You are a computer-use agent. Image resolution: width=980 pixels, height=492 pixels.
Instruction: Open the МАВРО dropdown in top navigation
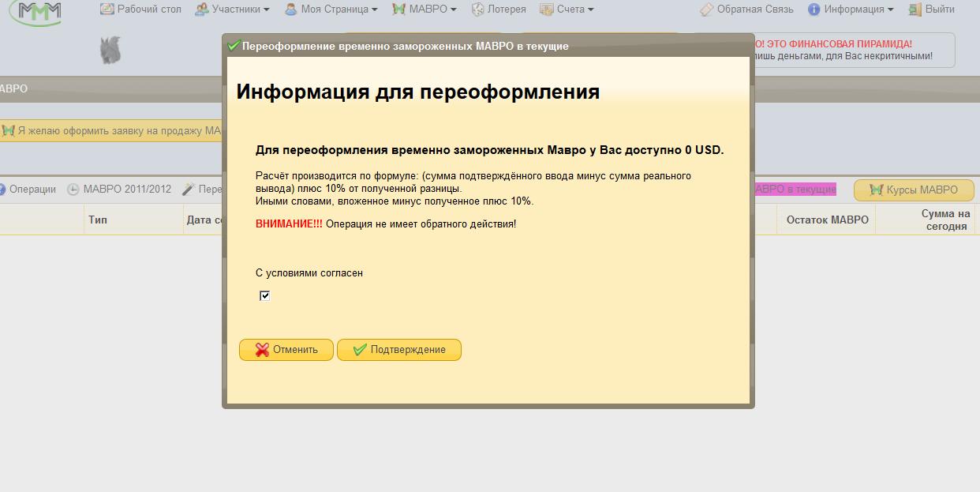coord(425,9)
